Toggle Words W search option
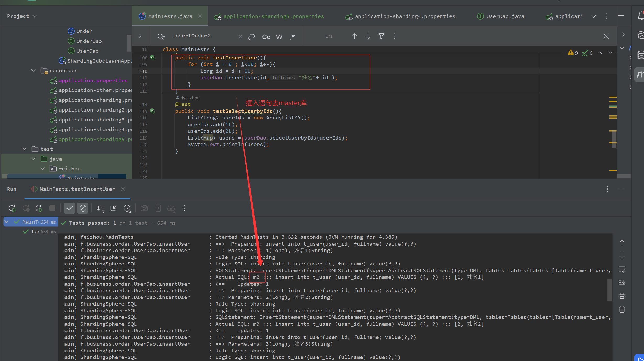The width and height of the screenshot is (644, 361). tap(279, 37)
